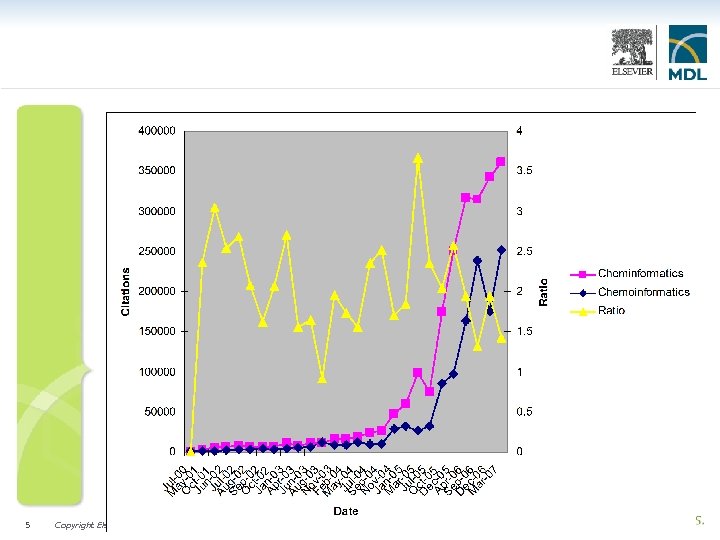This screenshot has width=720, height=540.
Task: Click the Copyright footer text
Action: [x=80, y=525]
